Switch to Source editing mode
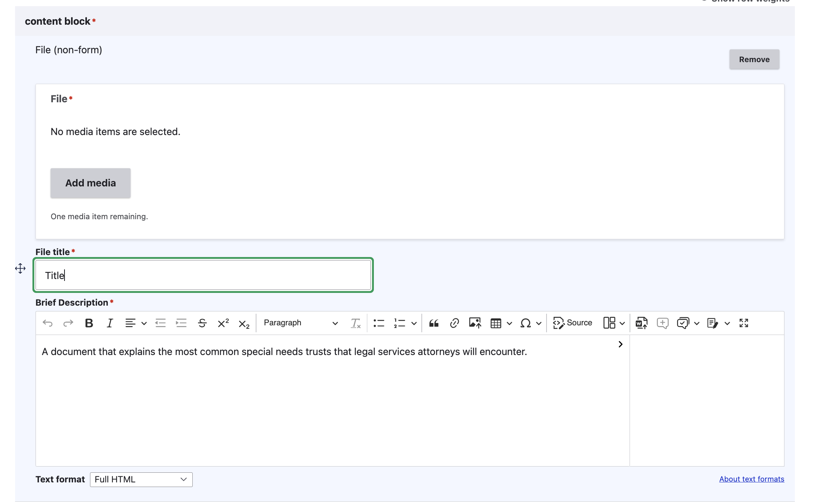The width and height of the screenshot is (825, 504). tap(572, 323)
